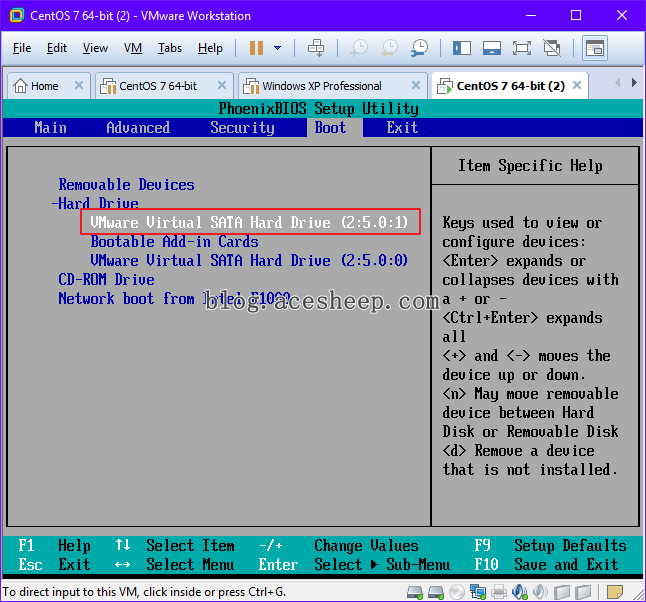Click the VMware icon in the title bar

(x=16, y=16)
